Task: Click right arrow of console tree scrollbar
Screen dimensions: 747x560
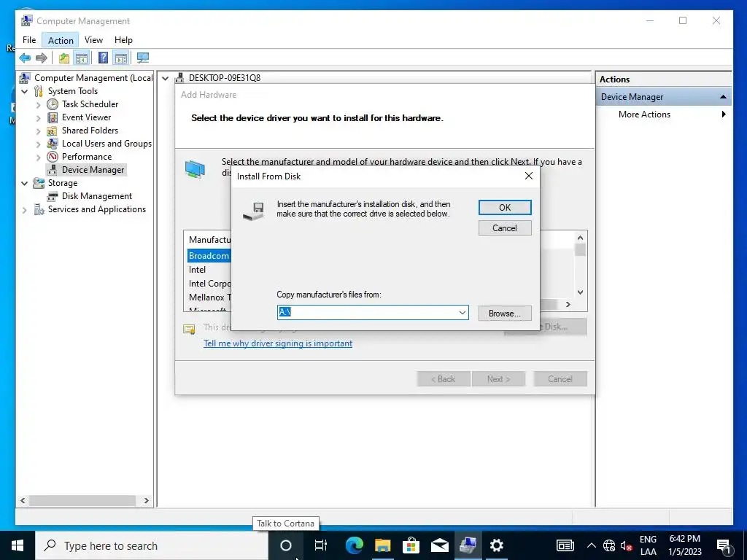Action: (146, 500)
